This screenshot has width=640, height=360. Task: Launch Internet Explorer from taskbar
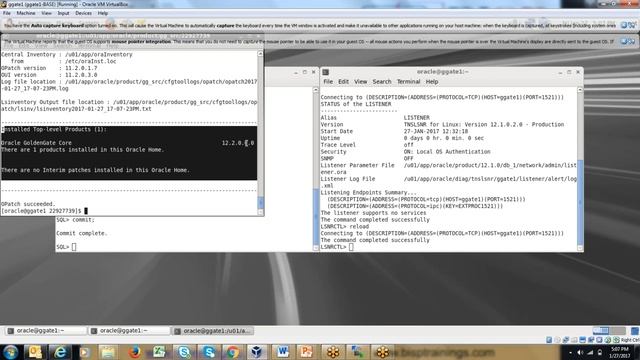(60, 352)
